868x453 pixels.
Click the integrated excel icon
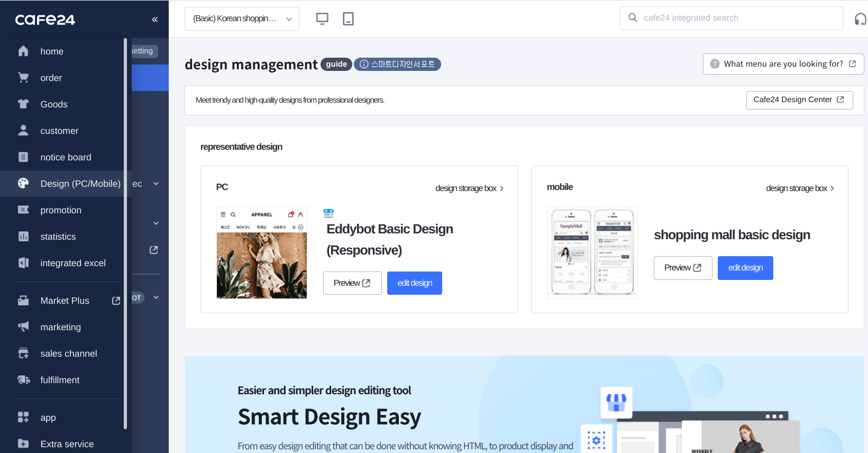(23, 262)
